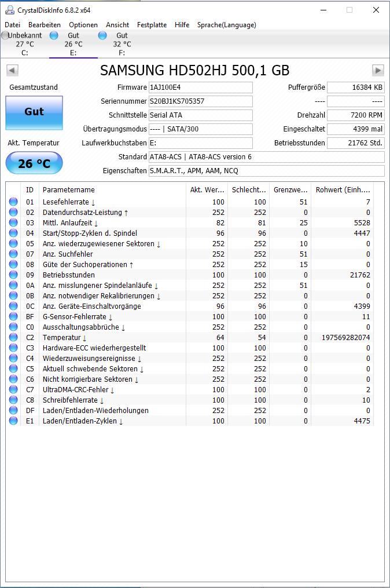This screenshot has height=588, width=390.
Task: Click the Betriebsstunden value 21762 Std.
Action: click(x=355, y=143)
